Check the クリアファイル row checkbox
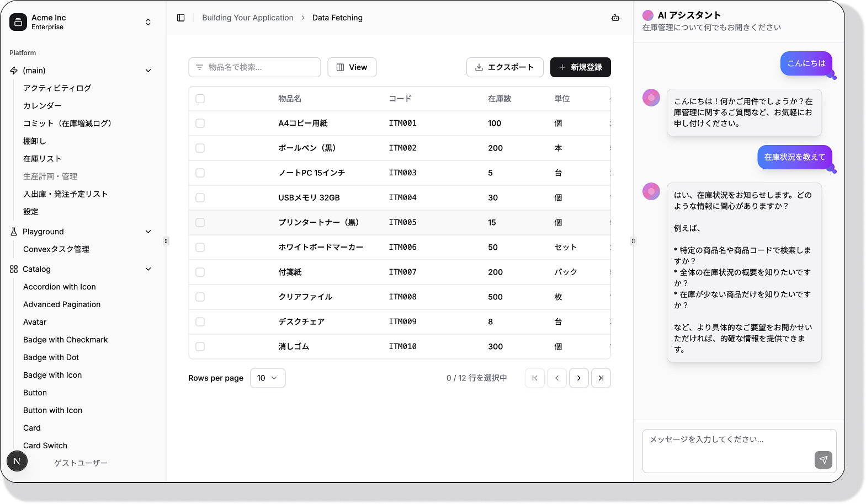Image resolution: width=866 pixels, height=504 pixels. click(x=200, y=297)
